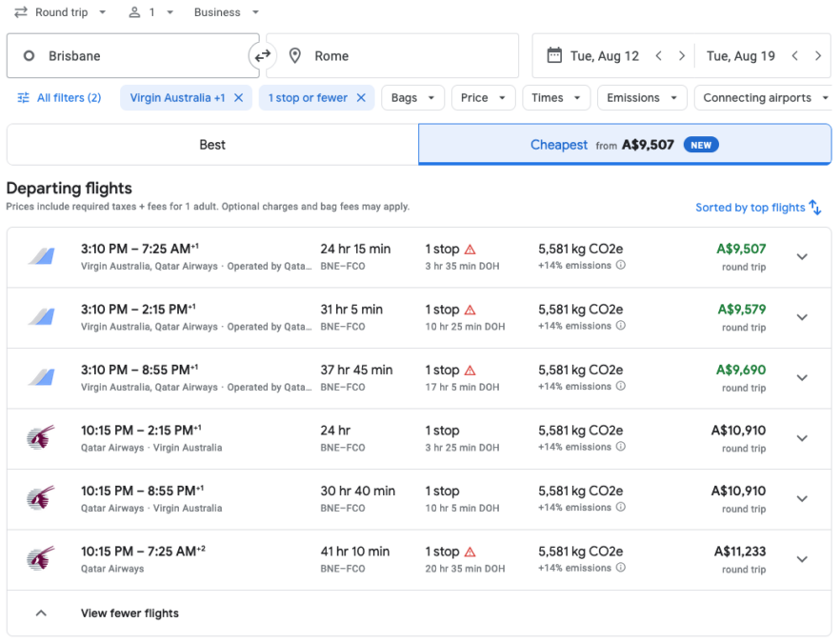Go to next departure date after Aug 12
Viewport: 840px width, 643px height.
pyautogui.click(x=682, y=55)
